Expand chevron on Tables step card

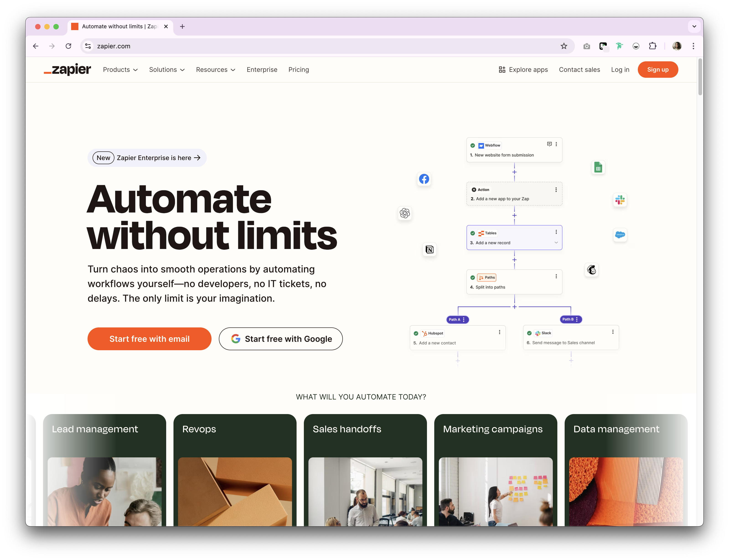click(x=556, y=243)
